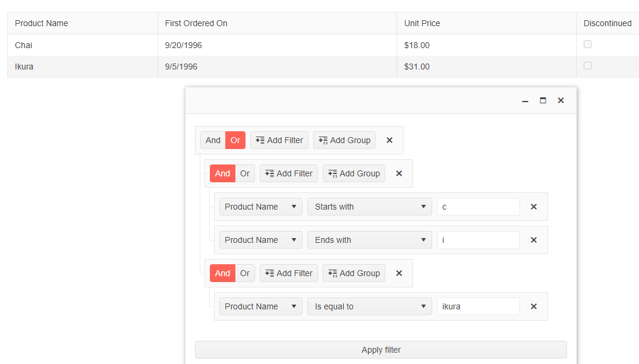The width and height of the screenshot is (639, 364).
Task: Sort by the Unit Price column header
Action: (422, 23)
